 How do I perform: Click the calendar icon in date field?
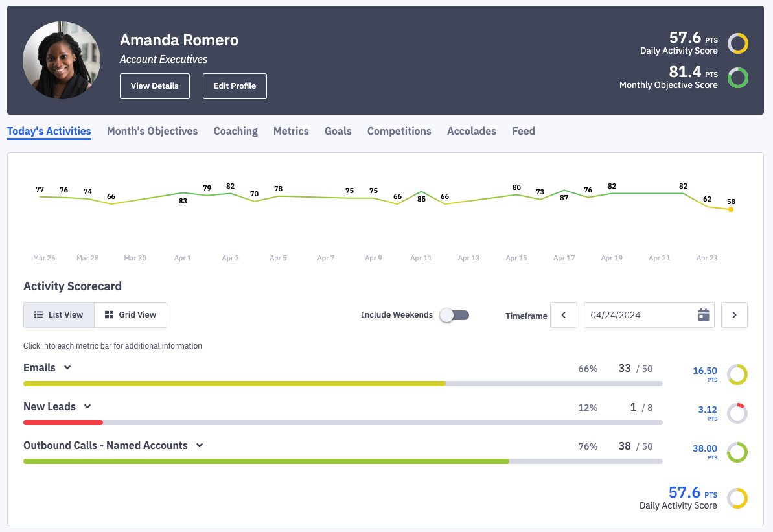click(703, 315)
